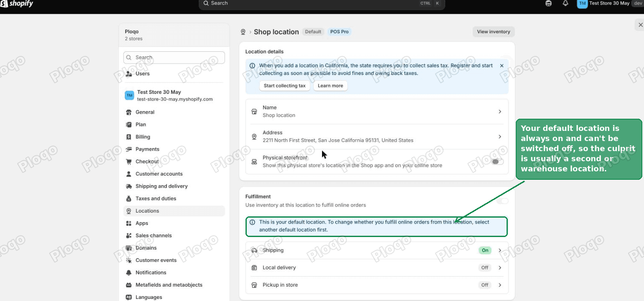Open Languages settings
The width and height of the screenshot is (644, 301).
coord(174,297)
